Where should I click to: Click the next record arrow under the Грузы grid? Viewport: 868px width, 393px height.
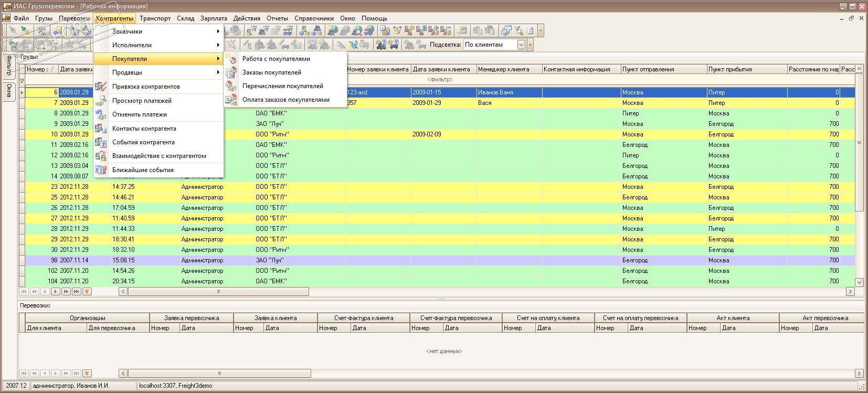tap(55, 291)
